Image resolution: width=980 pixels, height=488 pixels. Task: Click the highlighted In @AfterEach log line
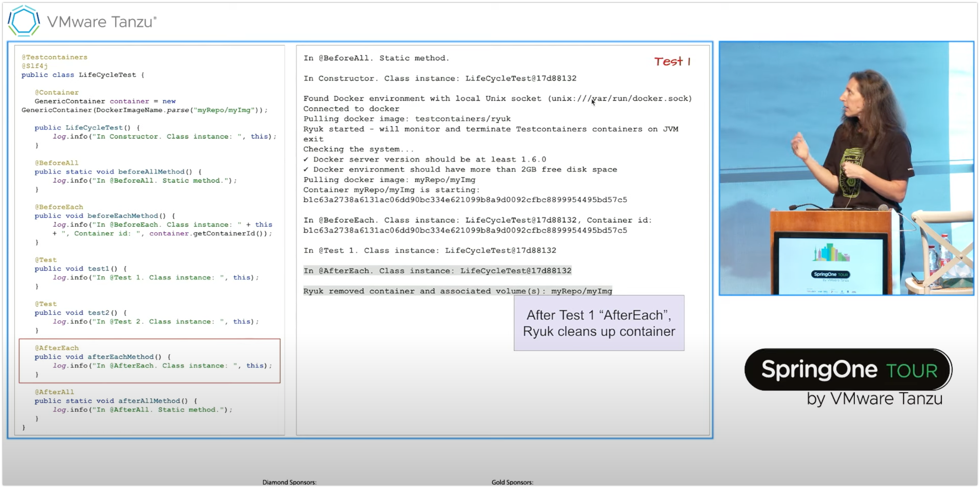coord(437,271)
